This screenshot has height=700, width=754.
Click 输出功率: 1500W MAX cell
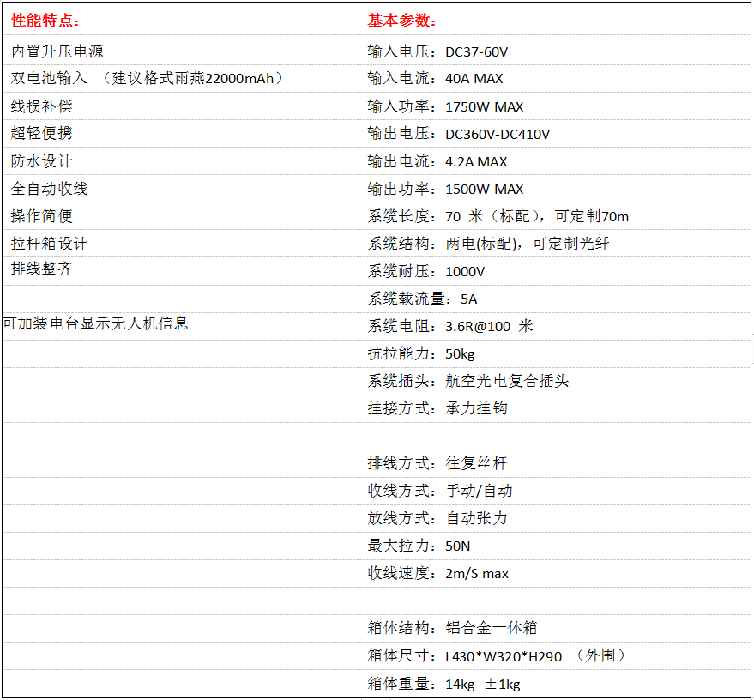(x=554, y=189)
